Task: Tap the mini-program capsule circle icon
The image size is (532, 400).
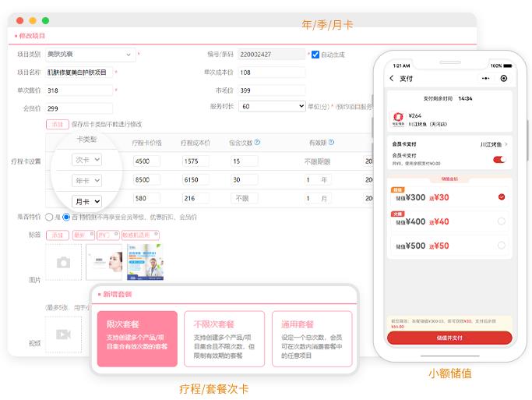Action: click(x=504, y=79)
